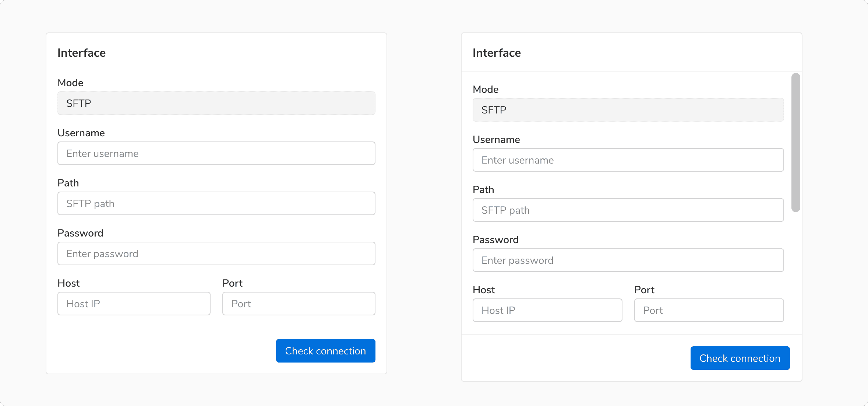
Task: Click the Interface header of scrollable panel
Action: 497,53
